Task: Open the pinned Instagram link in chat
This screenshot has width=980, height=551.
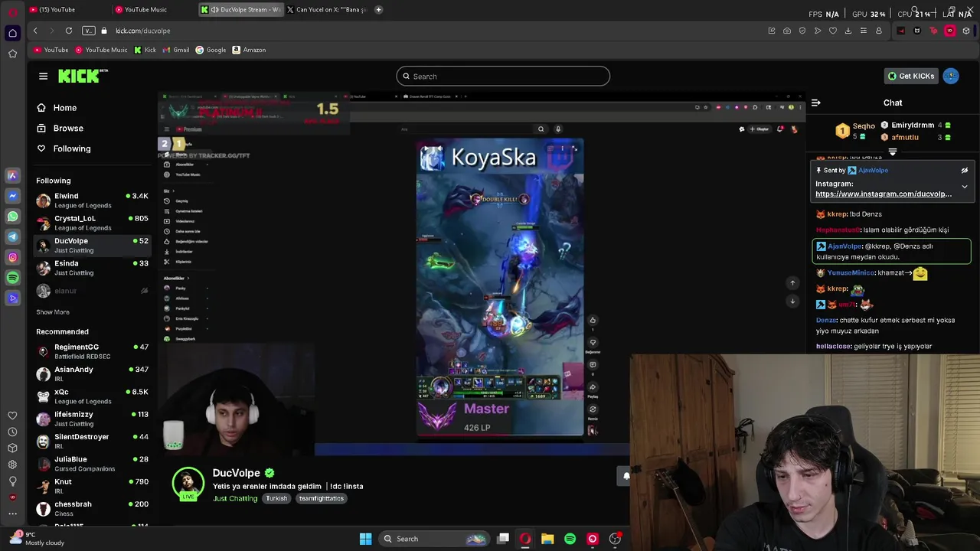Action: pyautogui.click(x=884, y=194)
